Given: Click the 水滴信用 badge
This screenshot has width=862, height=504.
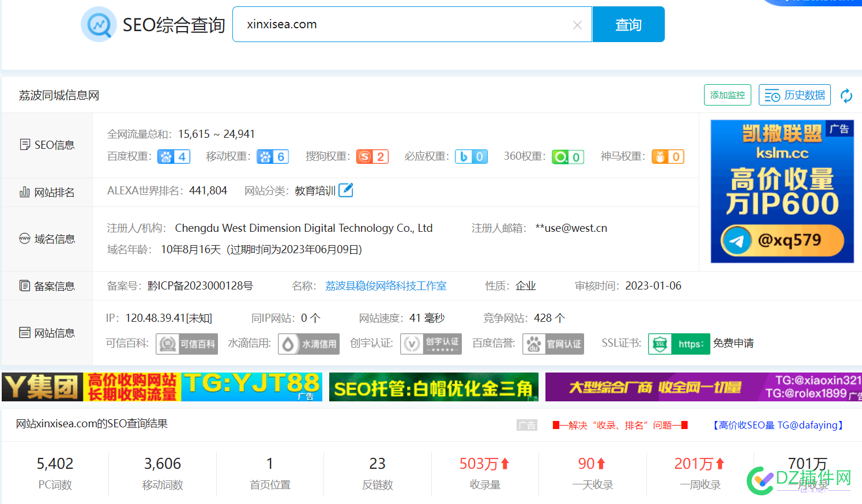Looking at the screenshot, I should coord(308,344).
